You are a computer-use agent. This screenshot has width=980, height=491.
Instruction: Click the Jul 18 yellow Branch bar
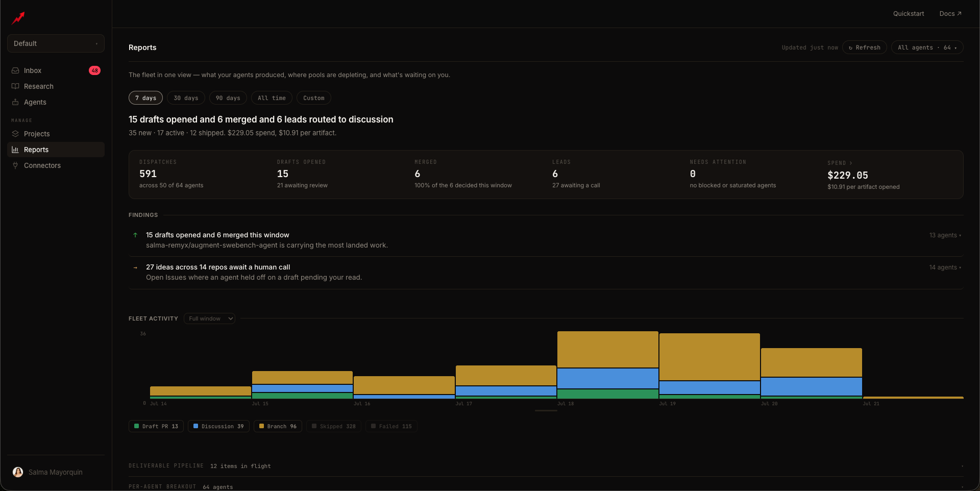click(x=607, y=350)
